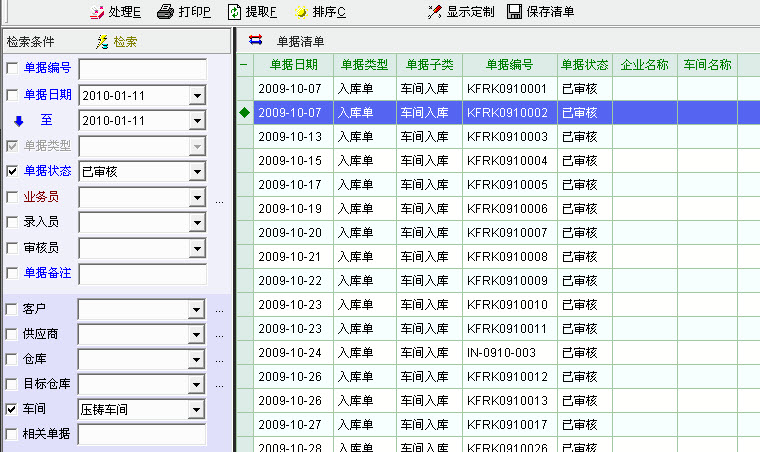Click the 保存清单 floppy disk icon
This screenshot has width=760, height=452.
514,12
